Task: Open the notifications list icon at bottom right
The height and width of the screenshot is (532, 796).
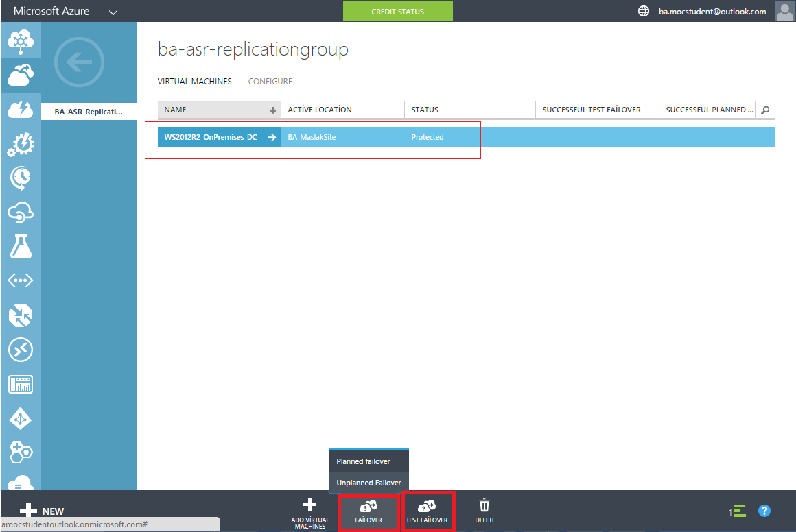Action: pos(737,511)
